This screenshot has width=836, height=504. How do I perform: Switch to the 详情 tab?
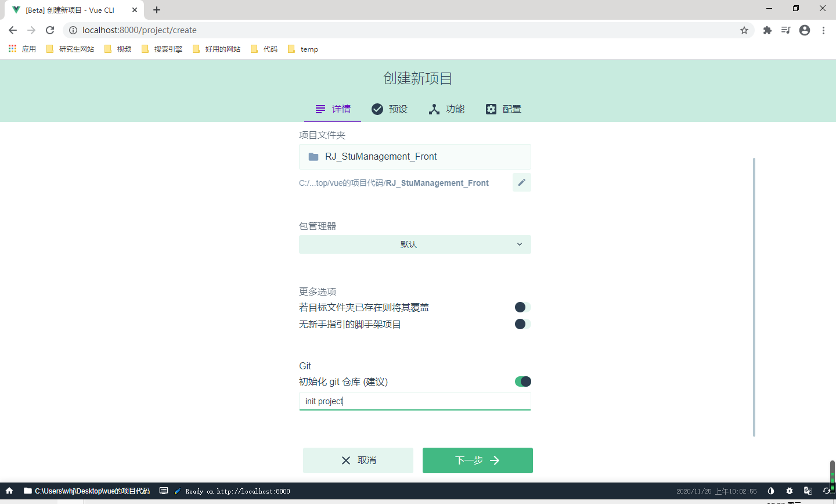(333, 109)
